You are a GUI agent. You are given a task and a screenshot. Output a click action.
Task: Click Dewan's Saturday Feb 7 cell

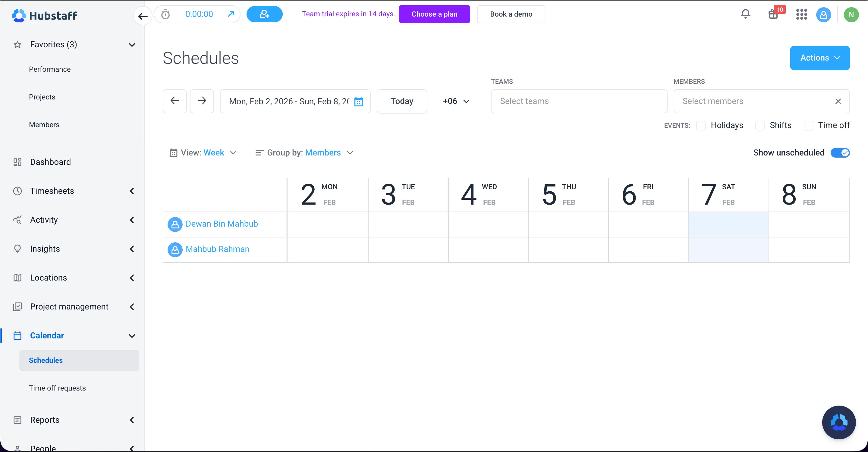728,225
